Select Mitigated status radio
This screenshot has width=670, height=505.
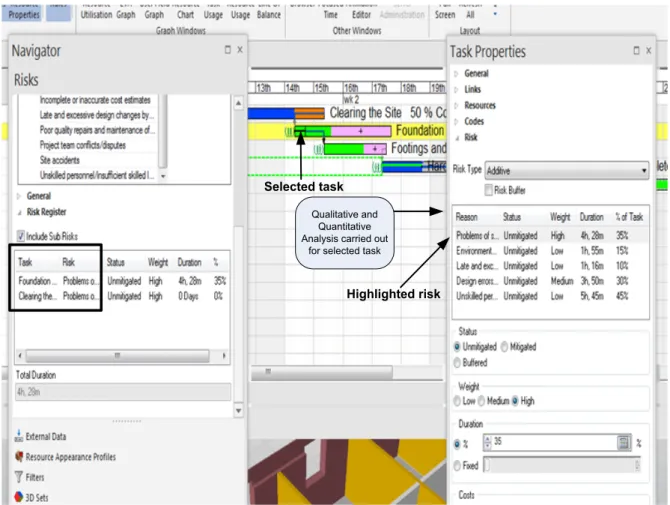click(504, 346)
